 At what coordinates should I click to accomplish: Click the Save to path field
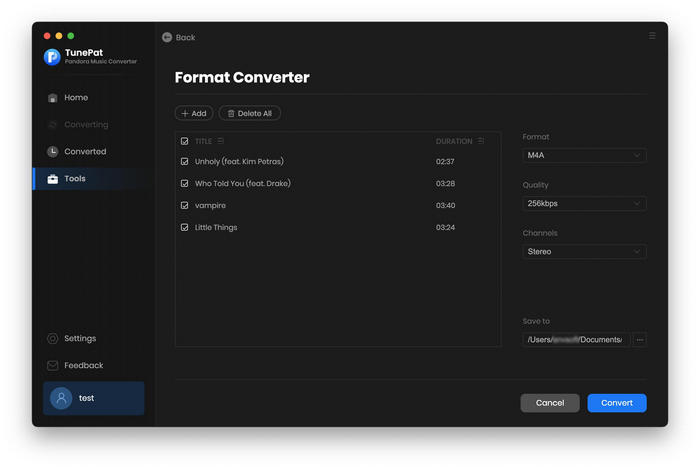(576, 340)
